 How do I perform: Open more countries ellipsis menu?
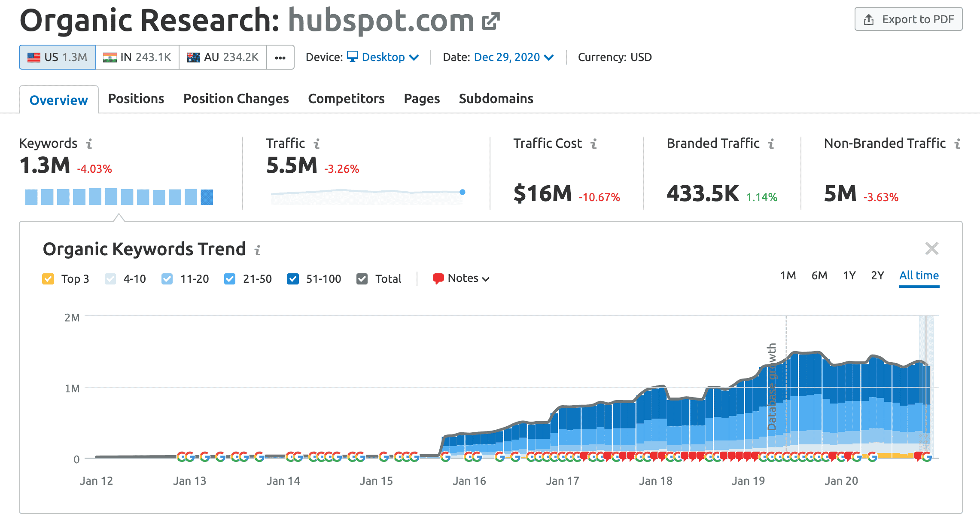pyautogui.click(x=280, y=57)
